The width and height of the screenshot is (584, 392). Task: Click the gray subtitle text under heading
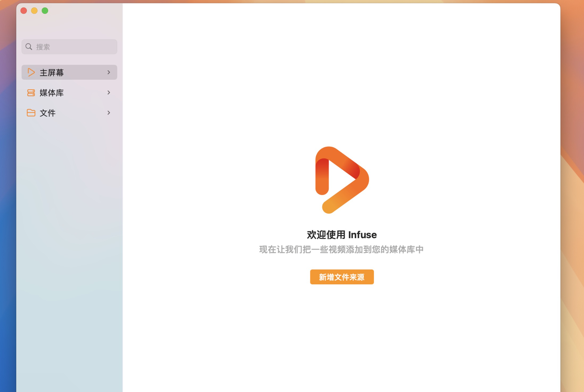pos(341,249)
